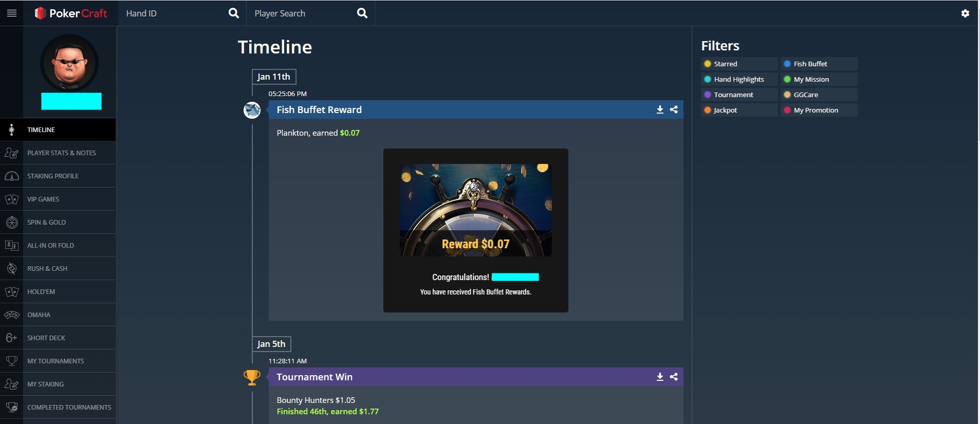Click the PokerCraft logo

[71, 13]
